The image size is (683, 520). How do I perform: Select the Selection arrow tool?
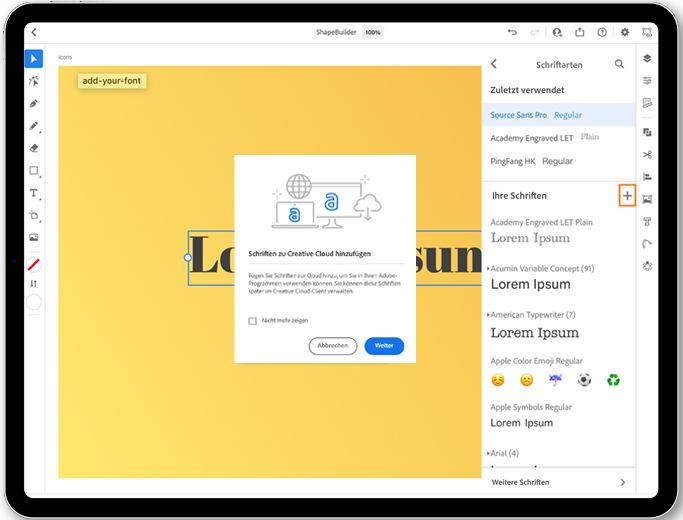[x=34, y=59]
